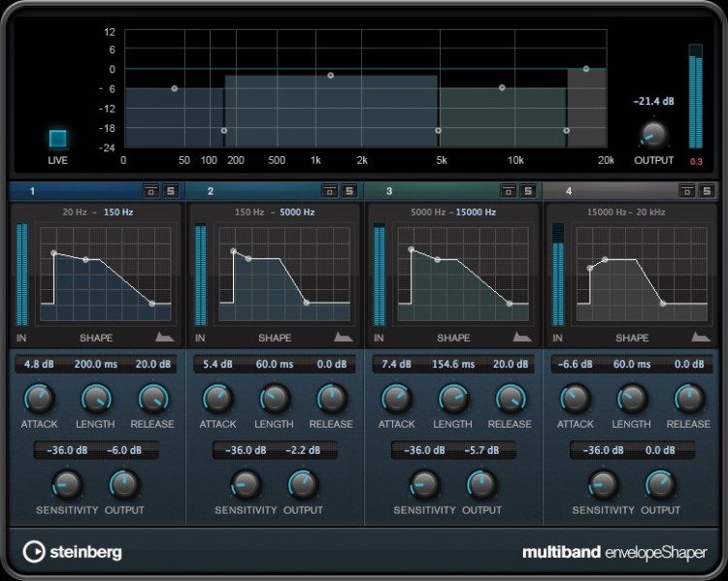This screenshot has width=728, height=581.
Task: Solo band 1 with the S button
Action: coord(171,191)
